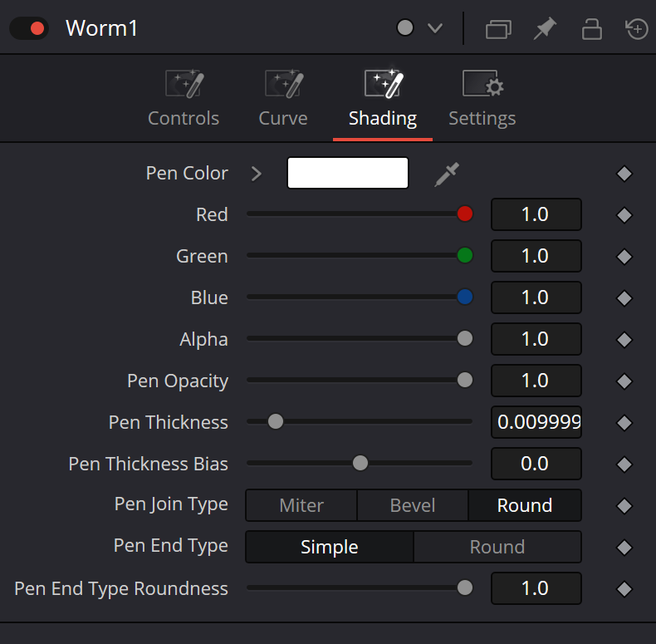Click the Pen Thickness Bias value field
The width and height of the screenshot is (656, 644).
(536, 464)
